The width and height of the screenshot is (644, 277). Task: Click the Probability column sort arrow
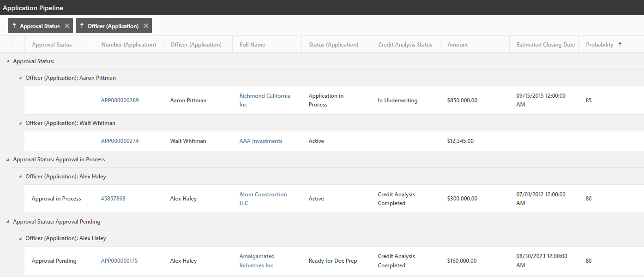pyautogui.click(x=620, y=45)
